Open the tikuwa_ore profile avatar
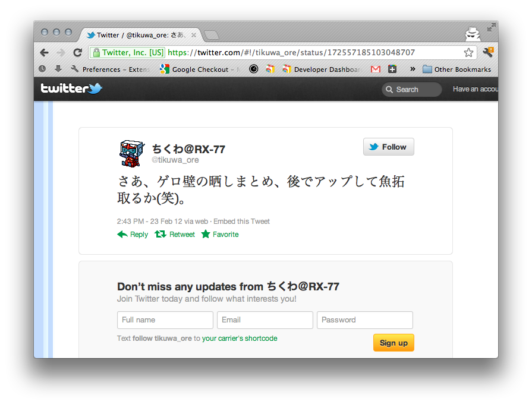Screen dimensions: 532x405 click(x=131, y=154)
